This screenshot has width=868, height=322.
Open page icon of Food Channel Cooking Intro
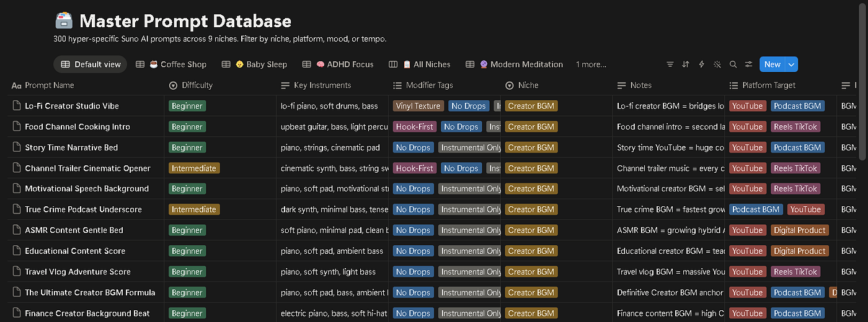(17, 126)
